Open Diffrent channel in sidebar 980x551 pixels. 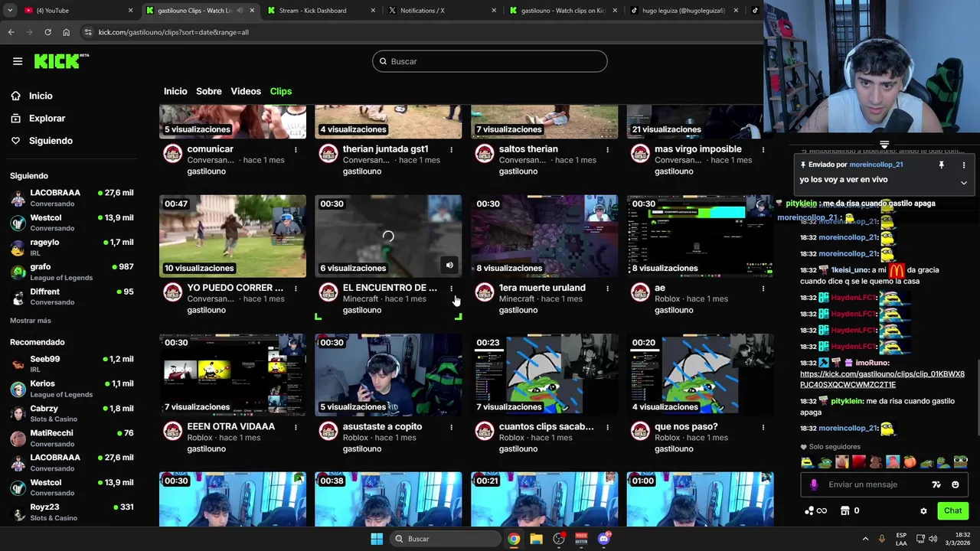click(x=71, y=296)
